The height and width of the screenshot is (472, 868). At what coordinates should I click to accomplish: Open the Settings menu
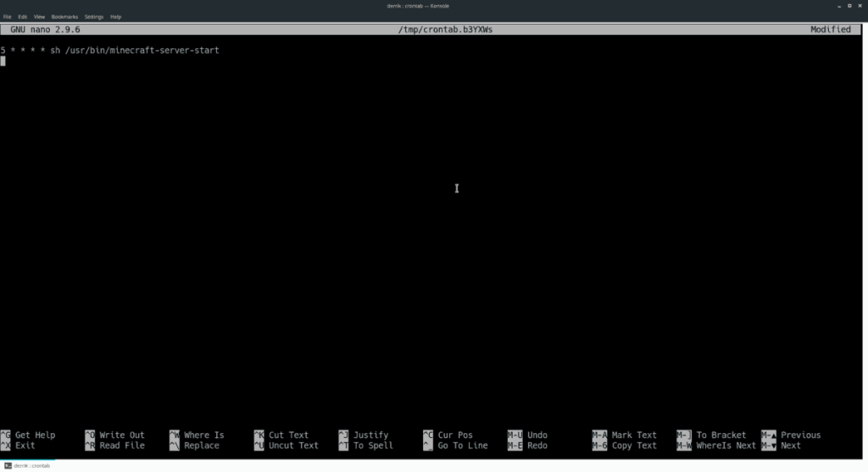[92, 17]
